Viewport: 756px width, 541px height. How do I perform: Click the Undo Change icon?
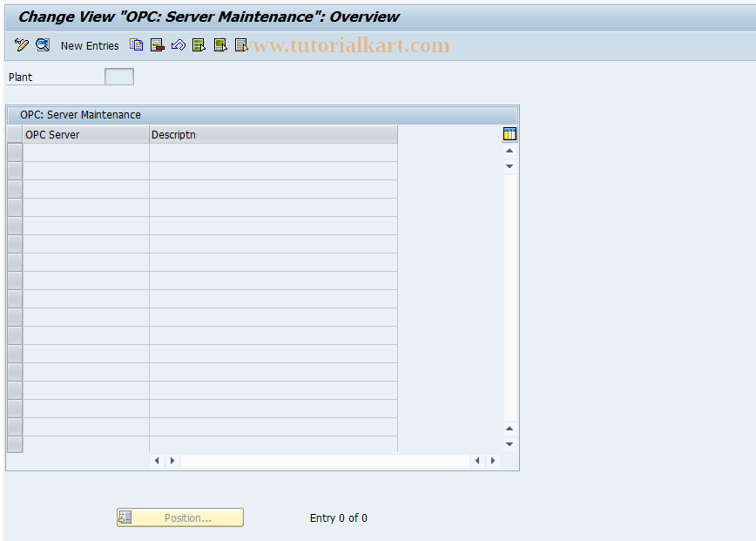tap(179, 45)
